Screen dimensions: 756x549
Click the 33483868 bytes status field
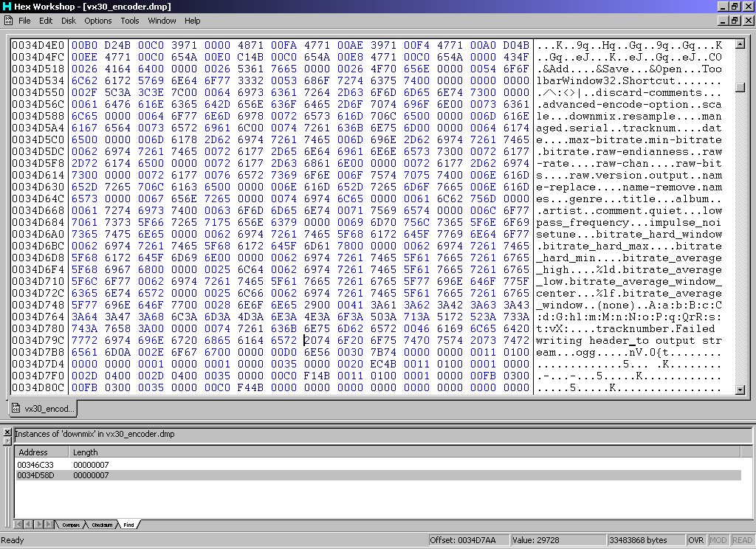coord(645,540)
